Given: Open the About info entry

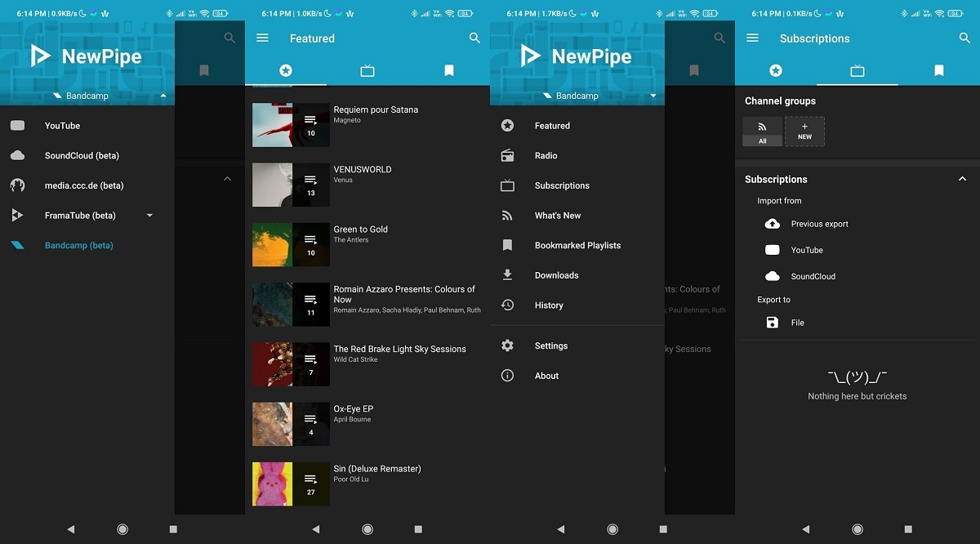Looking at the screenshot, I should (546, 376).
